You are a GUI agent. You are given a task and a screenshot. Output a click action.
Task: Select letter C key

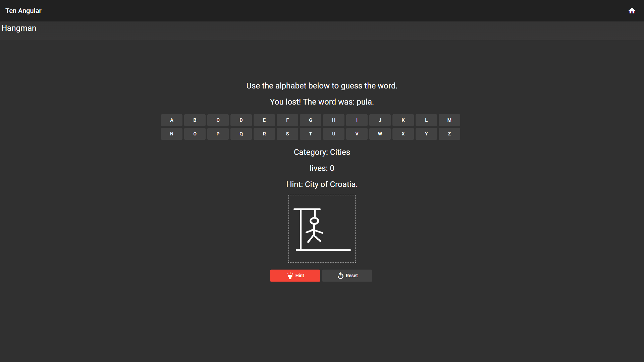tap(218, 120)
